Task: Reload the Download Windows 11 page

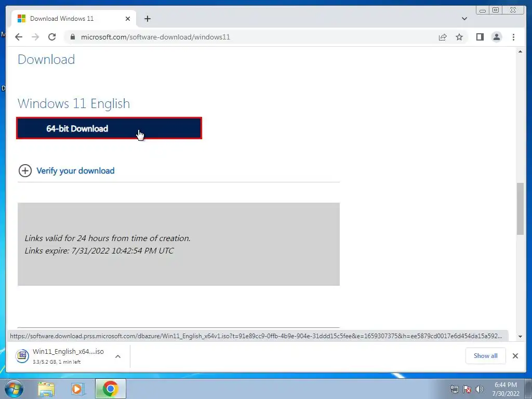Action: tap(52, 37)
